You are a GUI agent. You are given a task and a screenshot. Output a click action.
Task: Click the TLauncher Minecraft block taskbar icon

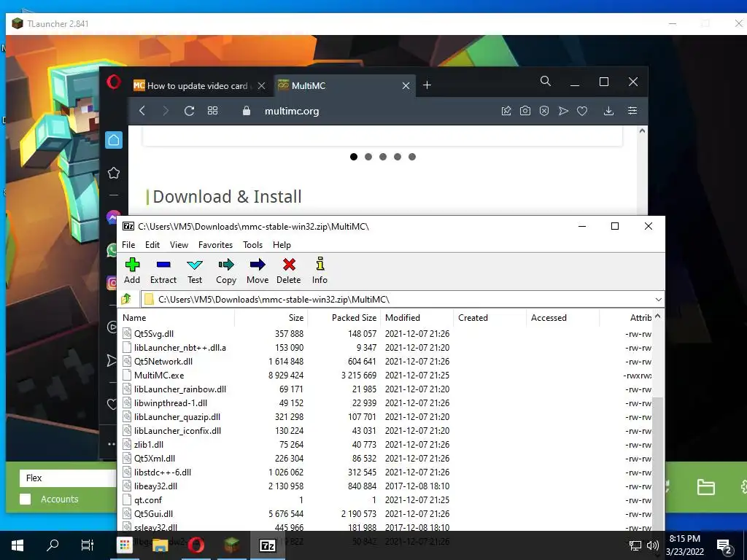coord(231,545)
